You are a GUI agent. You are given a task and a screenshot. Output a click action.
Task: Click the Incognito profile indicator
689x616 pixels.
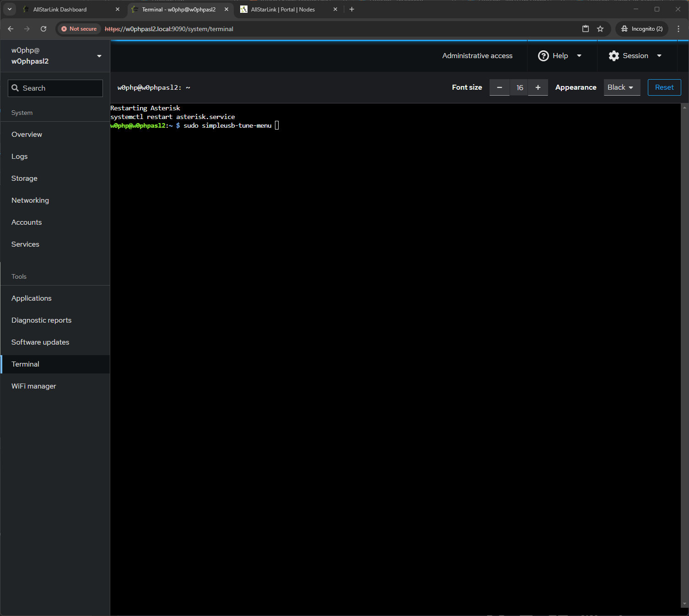tap(642, 29)
